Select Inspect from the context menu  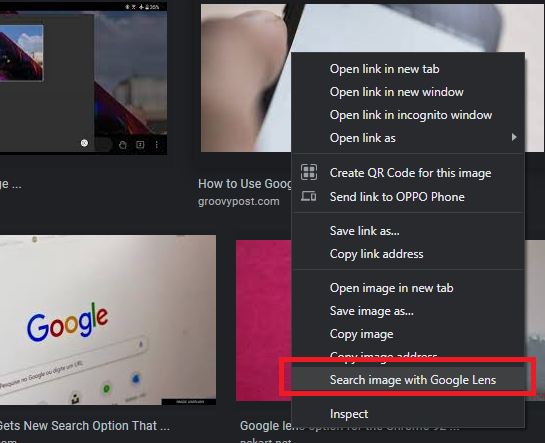point(408,414)
